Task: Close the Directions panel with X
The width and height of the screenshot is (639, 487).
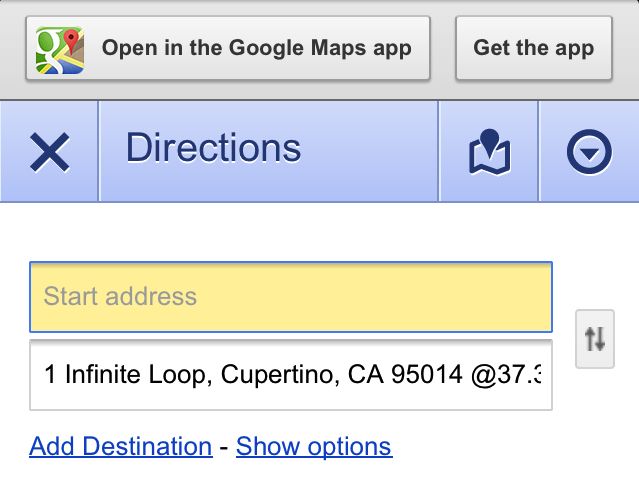Action: (50, 152)
